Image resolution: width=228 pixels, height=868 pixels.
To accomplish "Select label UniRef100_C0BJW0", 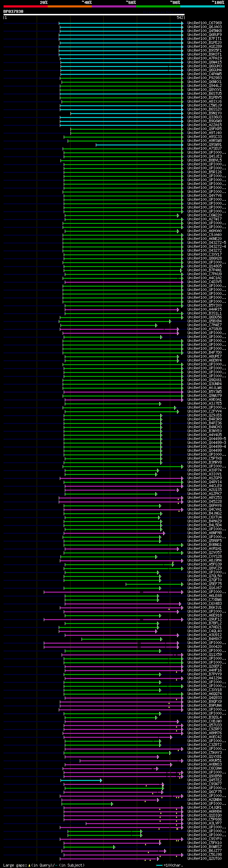I will point(204,721).
